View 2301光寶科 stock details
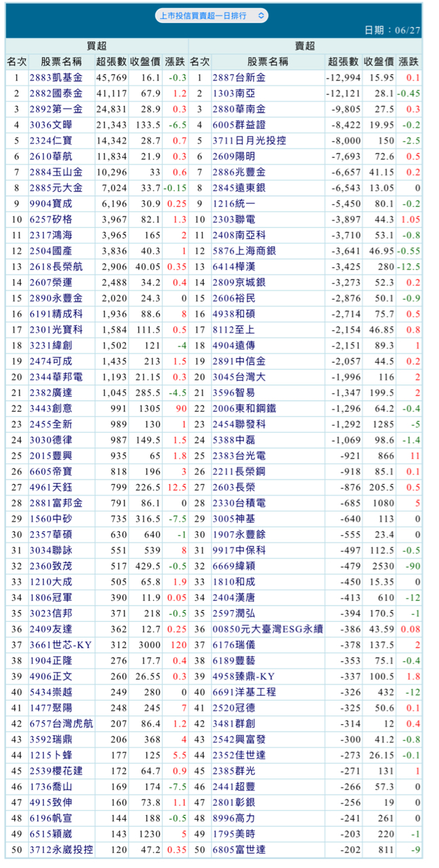 [x=56, y=330]
